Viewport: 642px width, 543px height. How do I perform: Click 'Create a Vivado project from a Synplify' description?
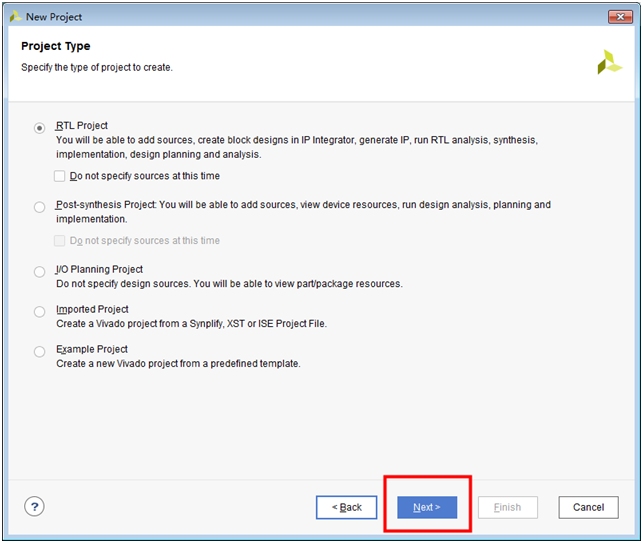[191, 324]
